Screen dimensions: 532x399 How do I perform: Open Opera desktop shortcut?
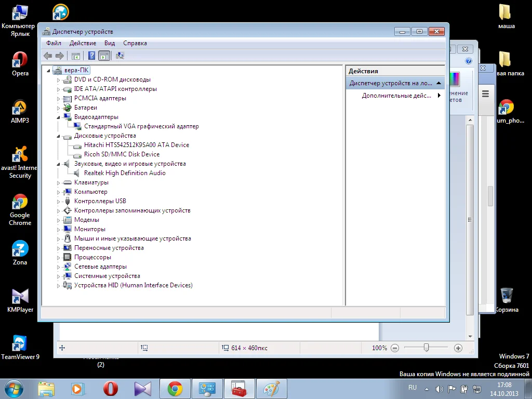[x=20, y=63]
